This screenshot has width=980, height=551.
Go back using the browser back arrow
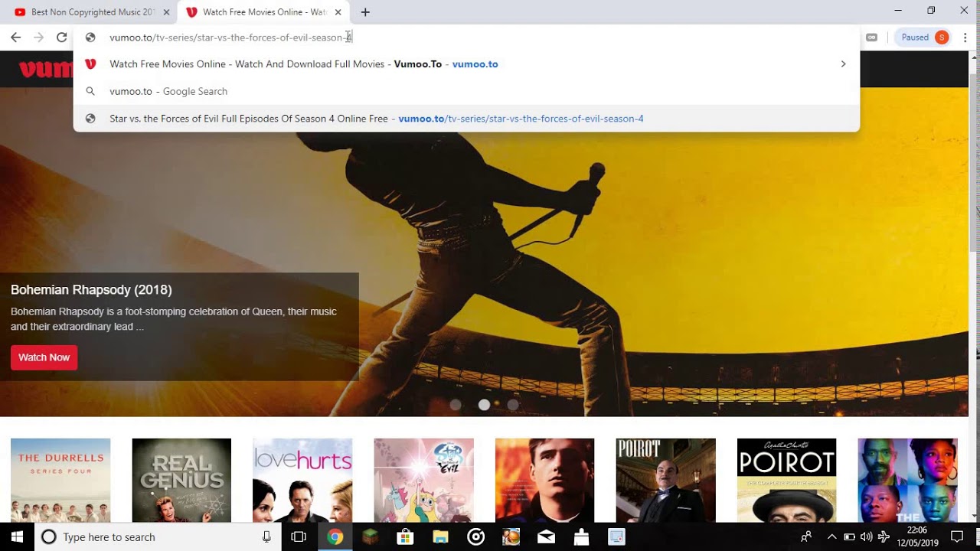coord(15,37)
